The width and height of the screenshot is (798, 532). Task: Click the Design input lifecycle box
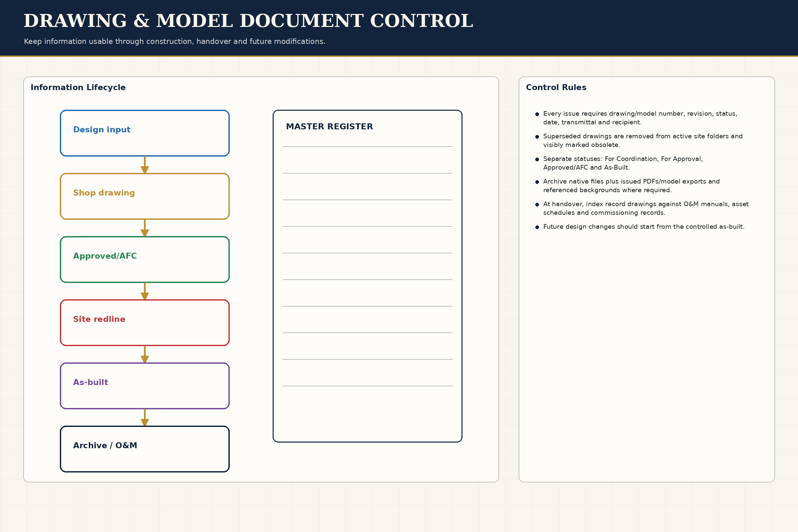pyautogui.click(x=145, y=133)
